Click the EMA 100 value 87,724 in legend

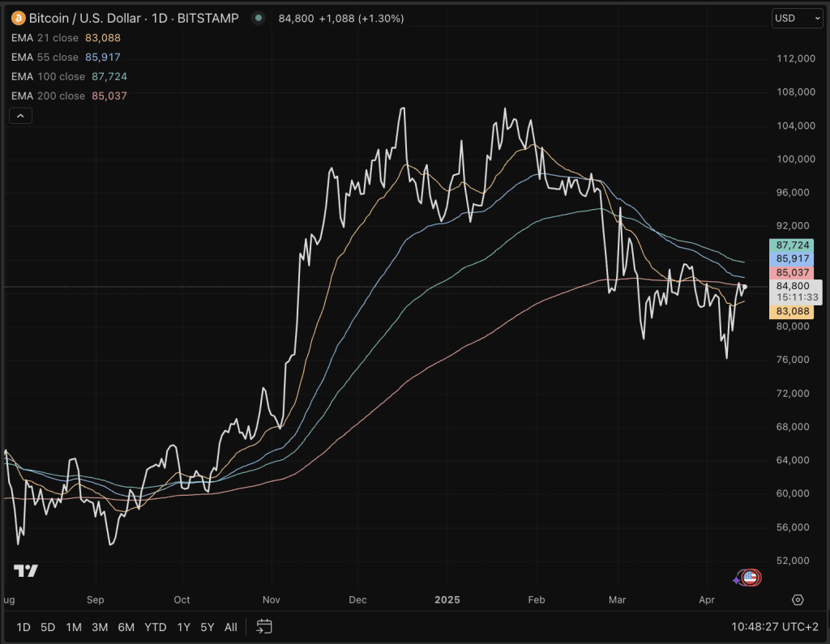[x=109, y=77]
